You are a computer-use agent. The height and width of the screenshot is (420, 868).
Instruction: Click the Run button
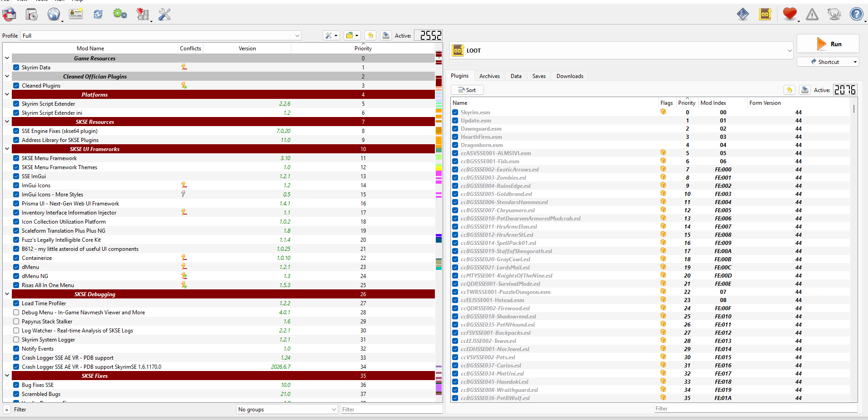tap(828, 44)
